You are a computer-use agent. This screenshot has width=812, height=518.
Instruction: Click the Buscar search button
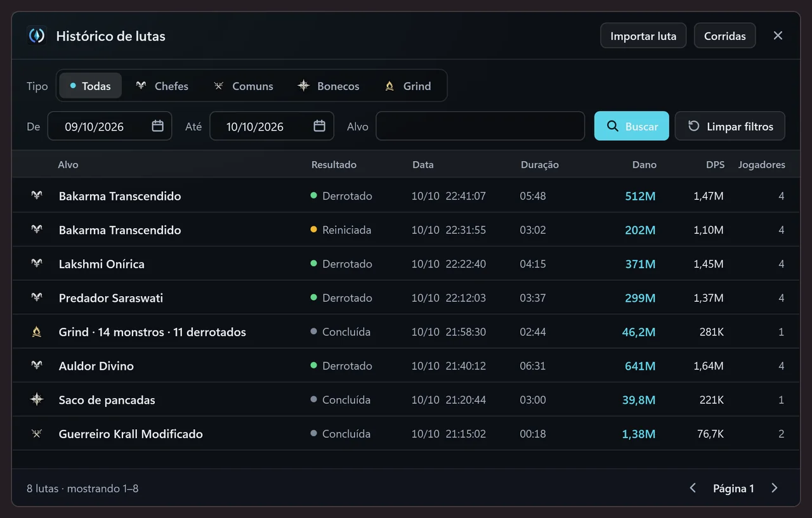[x=632, y=126]
